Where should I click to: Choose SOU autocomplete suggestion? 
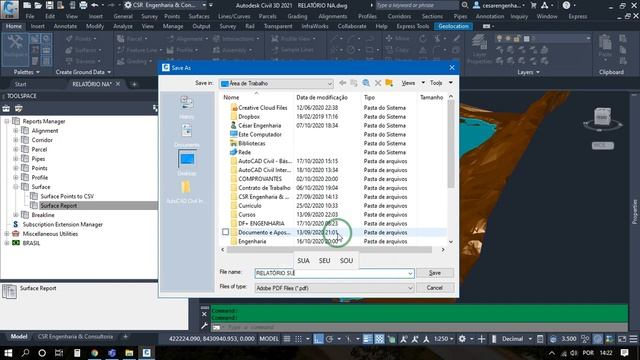[x=346, y=260]
